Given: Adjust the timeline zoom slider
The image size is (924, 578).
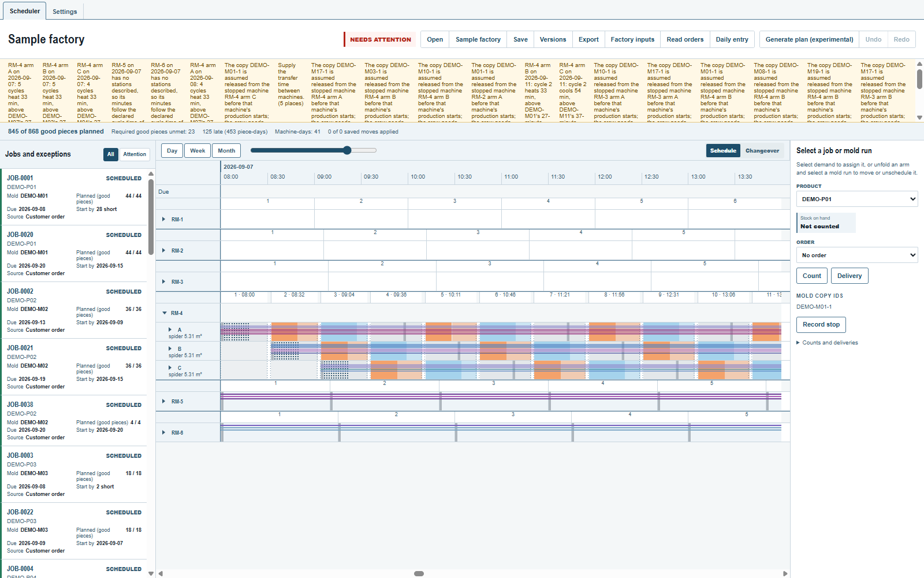Looking at the screenshot, I should pyautogui.click(x=314, y=150).
